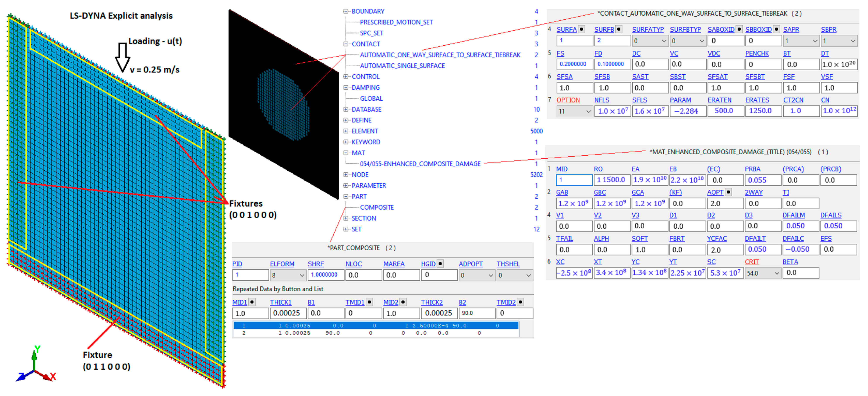Click the pick button beside MID1
Viewport: 868px width, 396px height.
(x=252, y=302)
